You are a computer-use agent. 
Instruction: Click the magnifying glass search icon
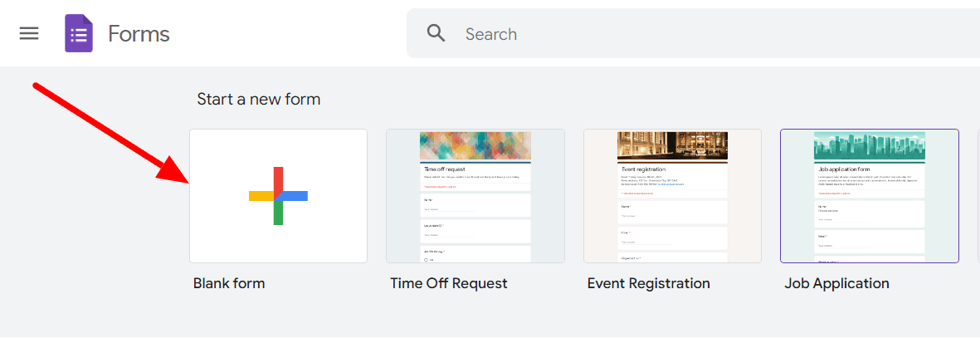pos(436,33)
